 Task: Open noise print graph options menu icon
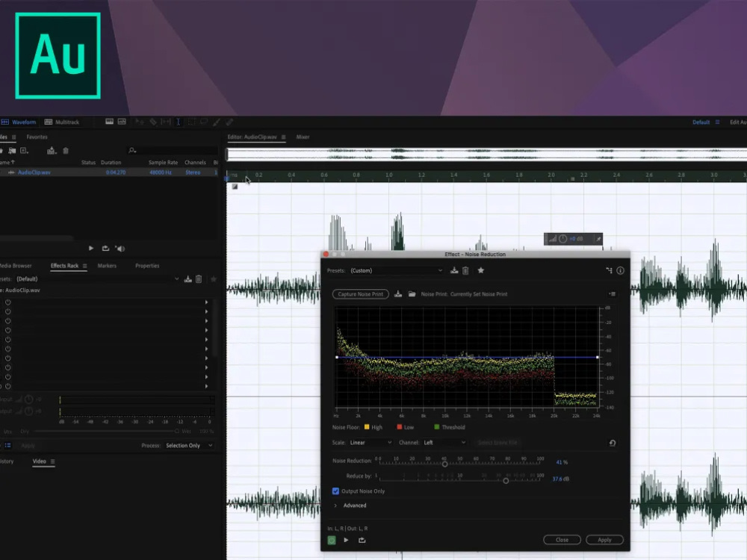pyautogui.click(x=613, y=293)
